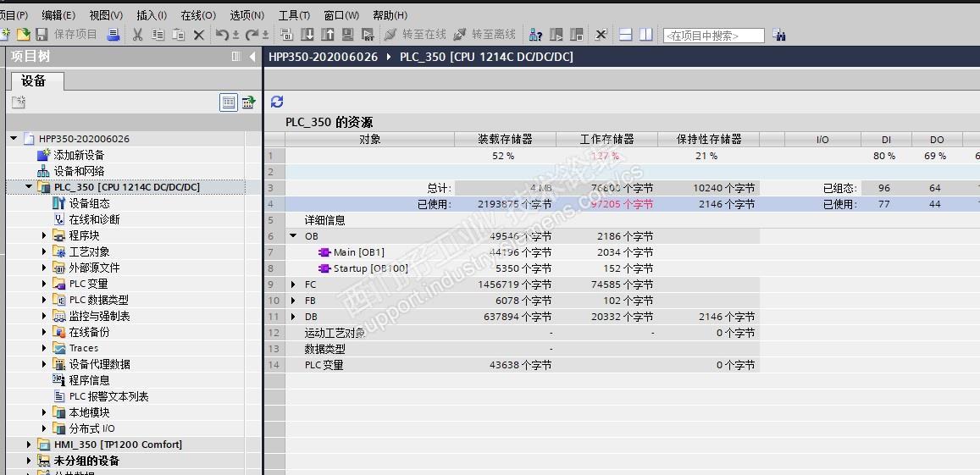The height and width of the screenshot is (475, 980).
Task: Toggle project tree overview table icon
Action: [x=229, y=102]
